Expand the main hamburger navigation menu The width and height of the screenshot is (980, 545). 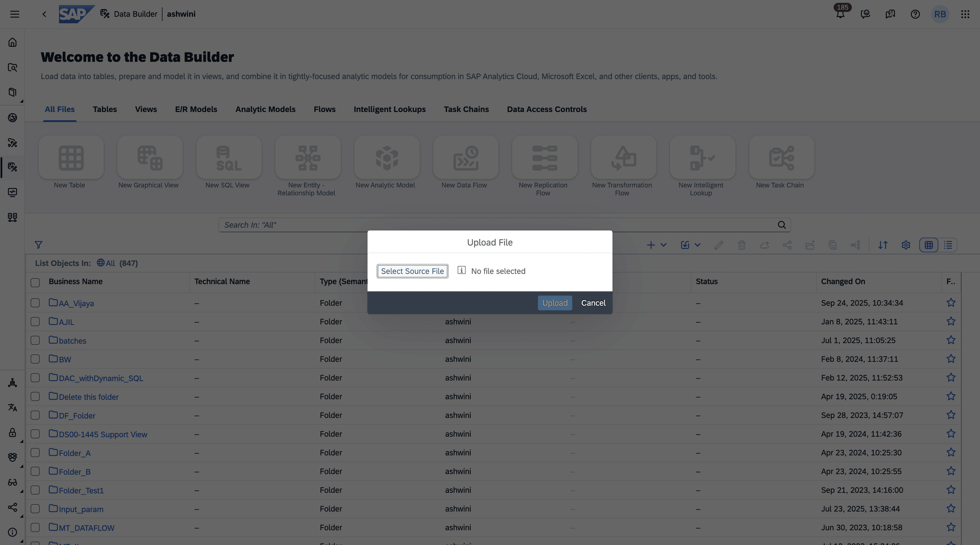tap(14, 14)
